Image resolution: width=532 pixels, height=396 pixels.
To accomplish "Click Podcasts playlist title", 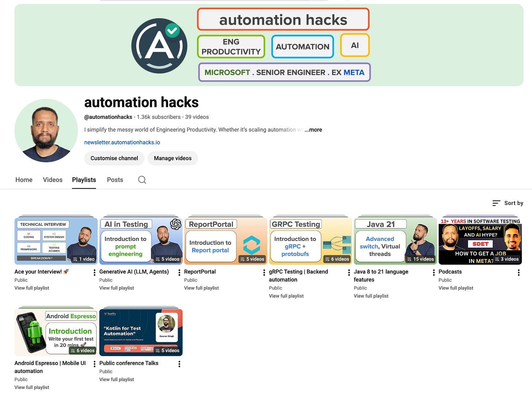I will click(x=450, y=272).
